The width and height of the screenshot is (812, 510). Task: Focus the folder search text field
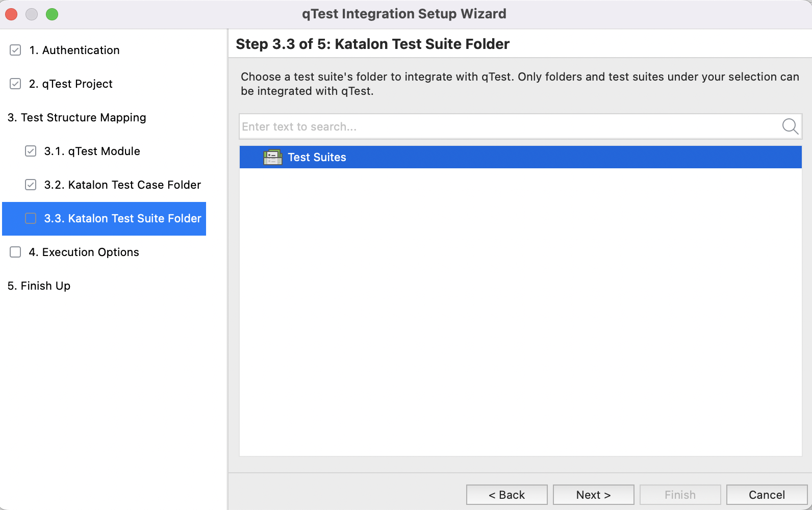pos(509,126)
